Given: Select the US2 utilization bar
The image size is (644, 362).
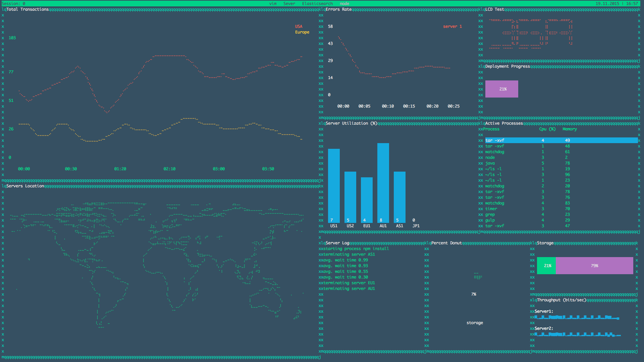Looking at the screenshot, I should (x=350, y=197).
